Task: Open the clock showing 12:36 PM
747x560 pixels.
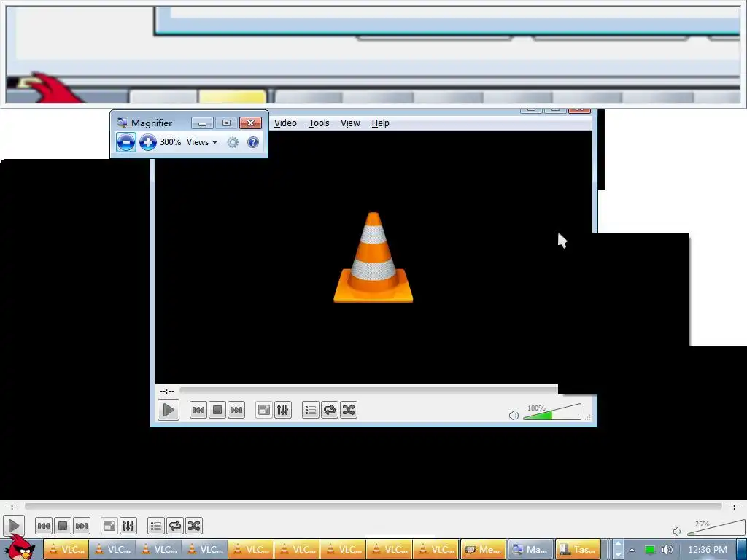Action: [707, 550]
